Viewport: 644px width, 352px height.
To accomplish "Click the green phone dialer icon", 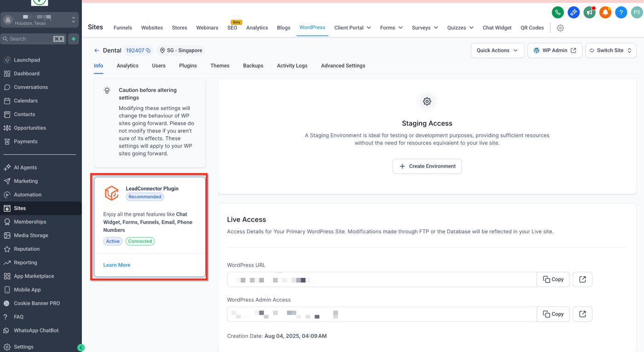I will [558, 12].
